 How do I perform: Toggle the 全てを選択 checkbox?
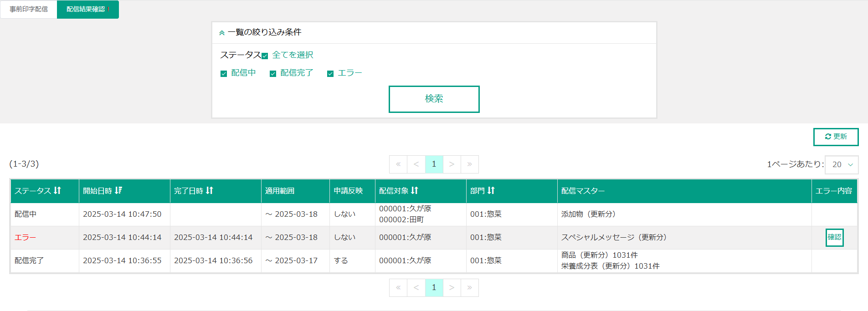[265, 56]
